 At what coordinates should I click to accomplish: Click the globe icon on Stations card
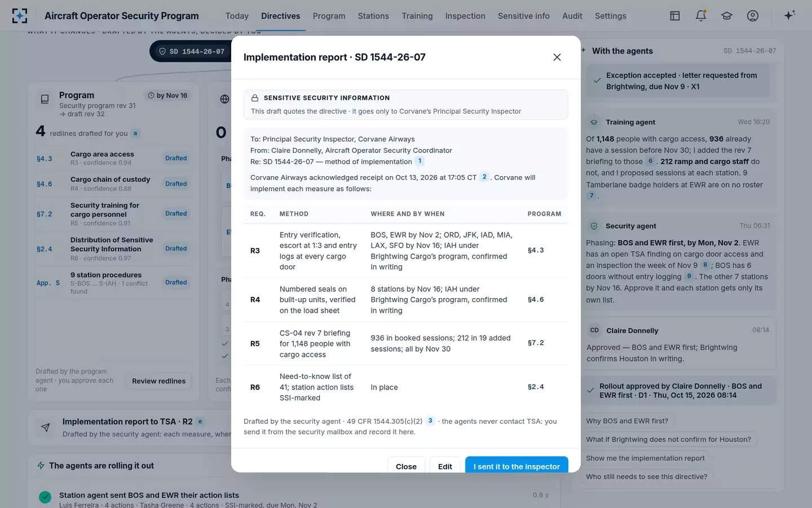224,99
